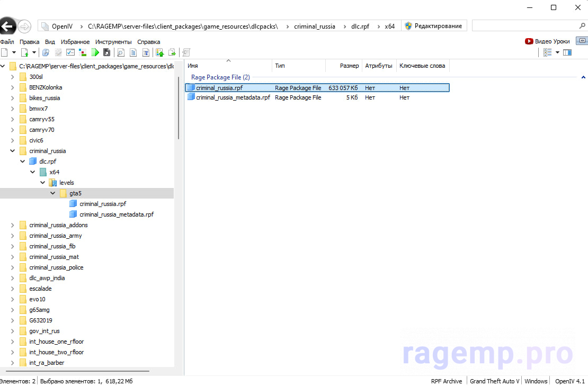Expand the criminal_russia_addons folder
The image size is (588, 386).
[12, 225]
